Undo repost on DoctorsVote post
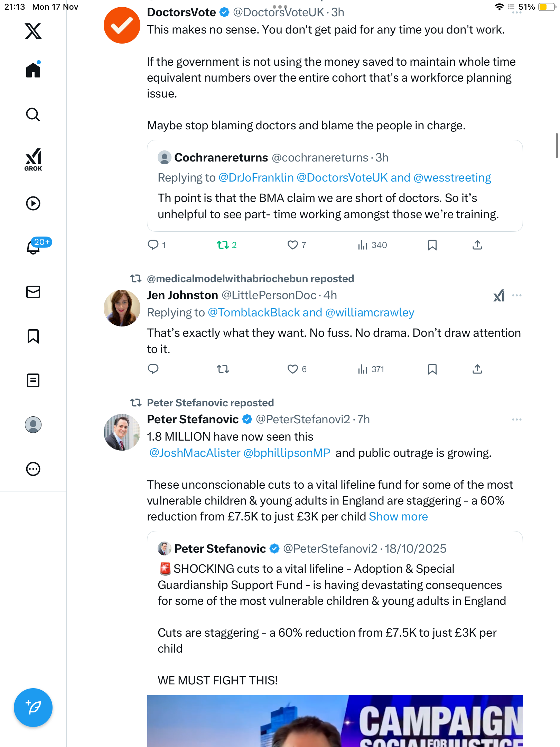This screenshot has width=560, height=747. pos(223,245)
